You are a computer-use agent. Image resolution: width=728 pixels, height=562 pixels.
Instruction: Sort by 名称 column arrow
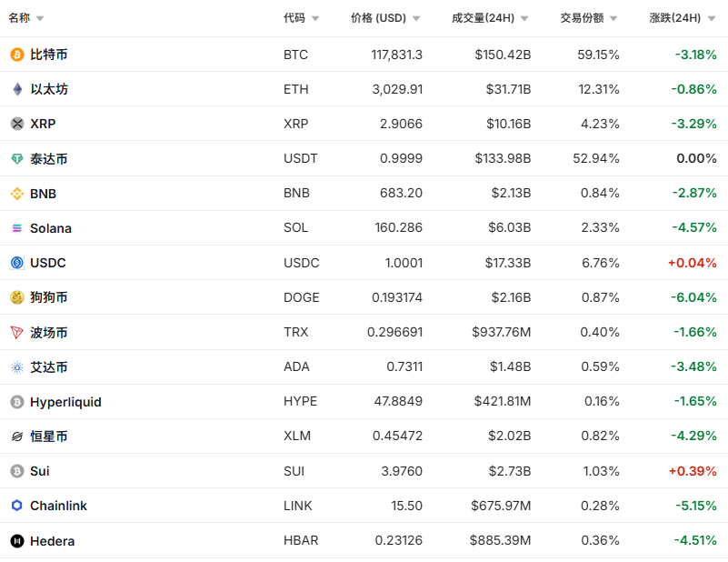pyautogui.click(x=40, y=18)
